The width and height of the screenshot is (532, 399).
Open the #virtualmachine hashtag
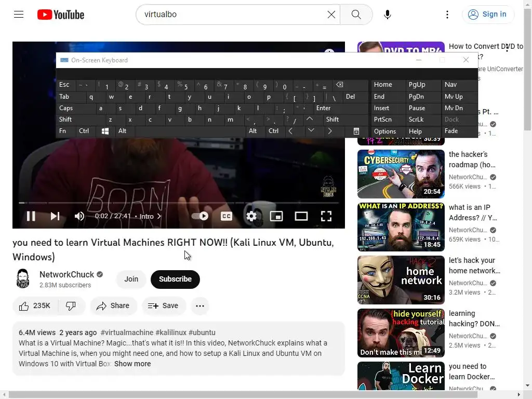click(127, 332)
